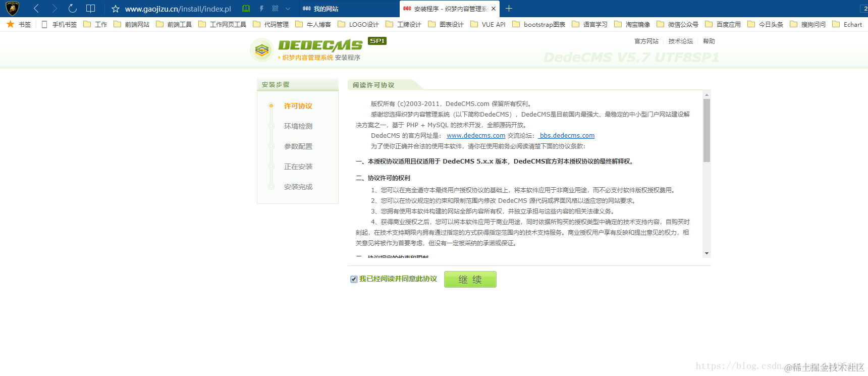Open the 工牌设计 bookmark folder
This screenshot has width=868, height=376.
(x=404, y=24)
